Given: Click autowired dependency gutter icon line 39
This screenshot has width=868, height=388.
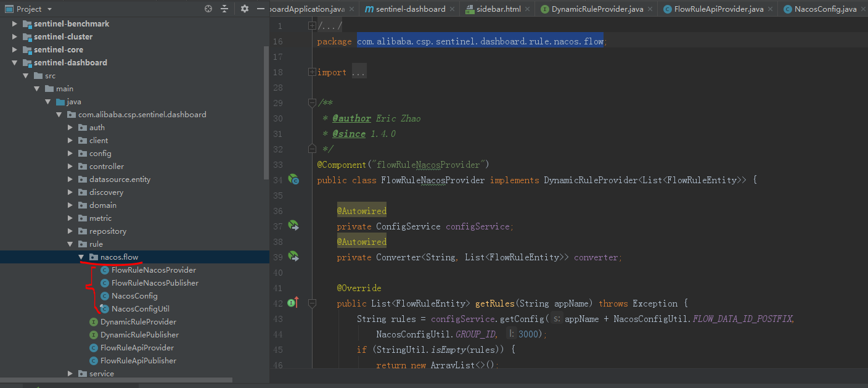Looking at the screenshot, I should coord(293,256).
